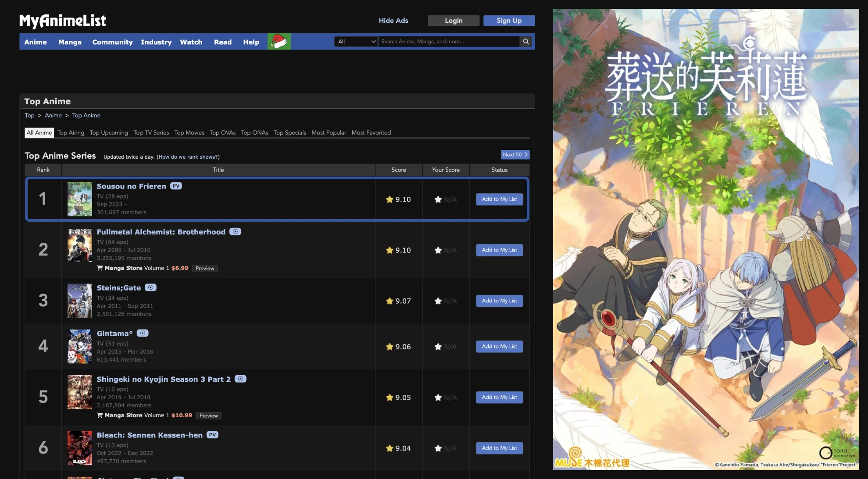This screenshot has width=868, height=479.
Task: Click the PV badge icon on Sousou no Frieren
Action: point(175,186)
